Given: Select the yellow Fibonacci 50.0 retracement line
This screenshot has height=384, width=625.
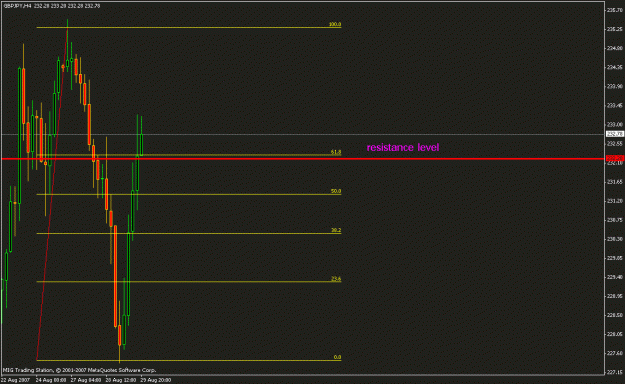Looking at the screenshot, I should tap(189, 195).
